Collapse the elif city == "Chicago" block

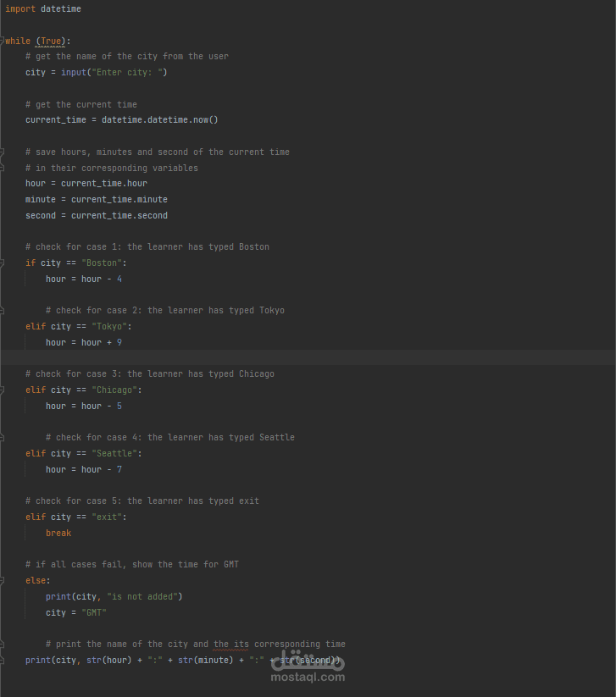pos(3,390)
